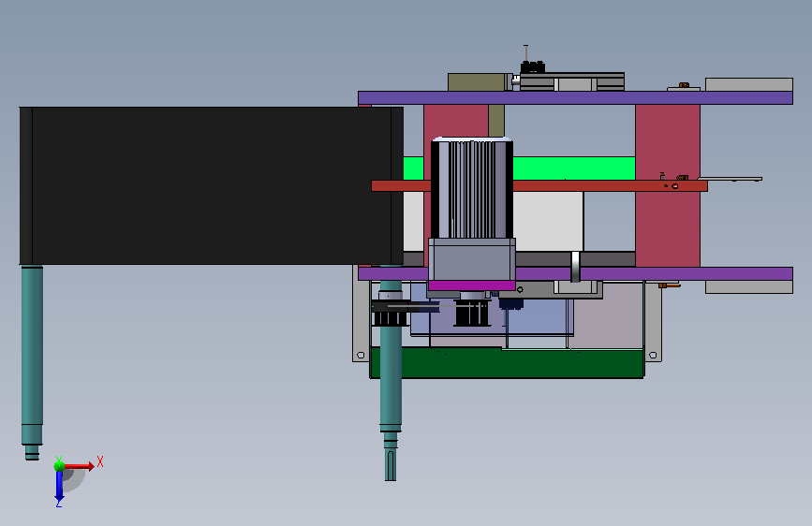
Task: Select the dark green base plate
Action: (522, 363)
